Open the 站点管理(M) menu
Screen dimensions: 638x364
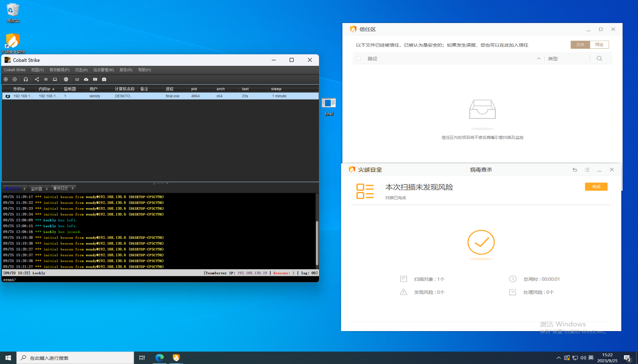(x=104, y=70)
